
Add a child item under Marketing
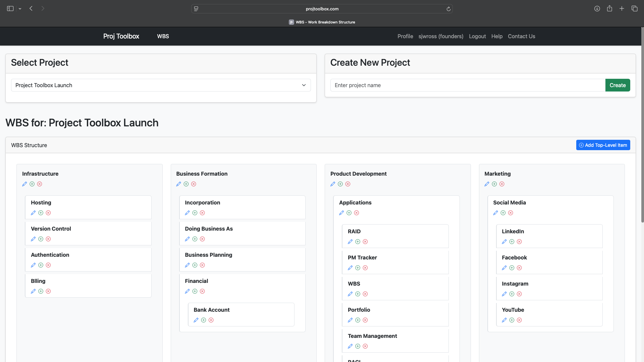point(494,184)
